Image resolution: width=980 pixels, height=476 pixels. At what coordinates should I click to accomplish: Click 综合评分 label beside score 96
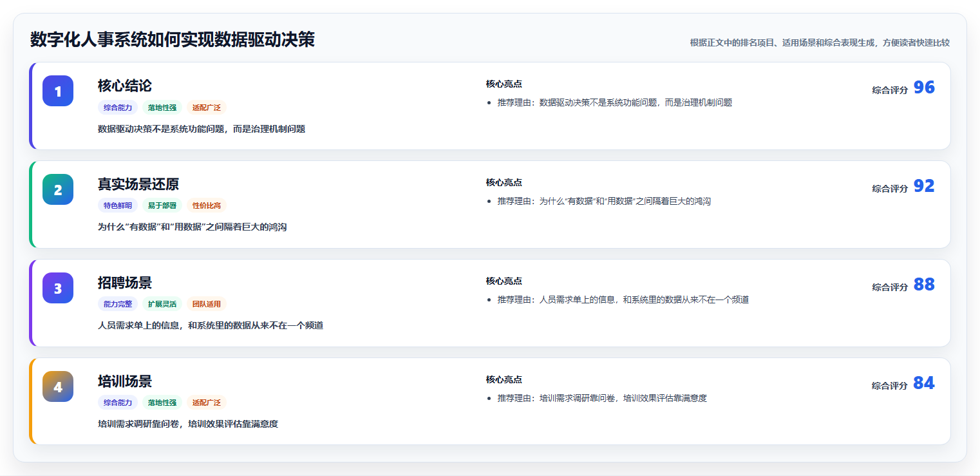click(890, 90)
